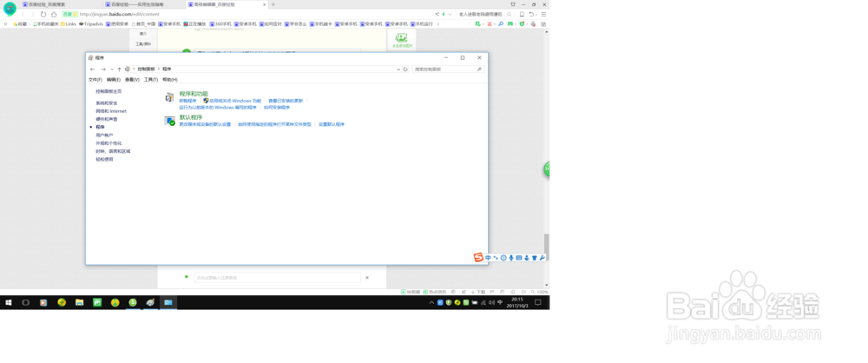Open 时钟、语言和区域 category in sidebar
Viewport: 868px width, 363px height.
(x=113, y=151)
